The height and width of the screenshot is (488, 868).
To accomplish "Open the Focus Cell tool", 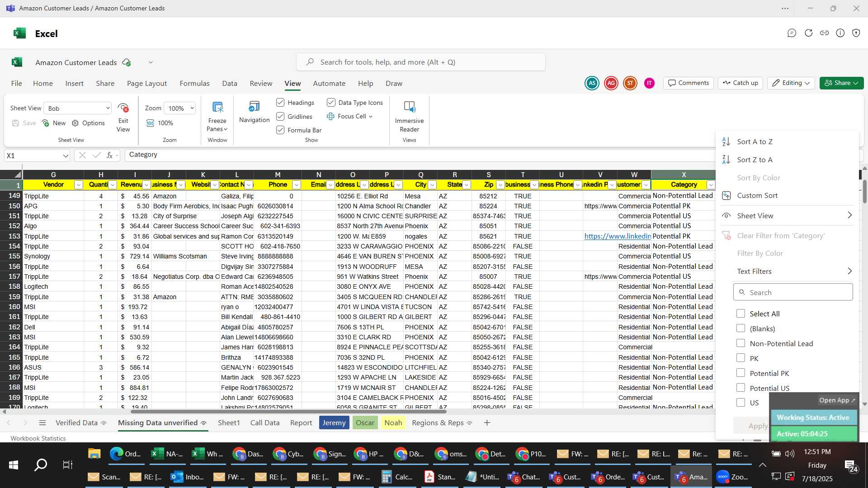I will point(349,116).
